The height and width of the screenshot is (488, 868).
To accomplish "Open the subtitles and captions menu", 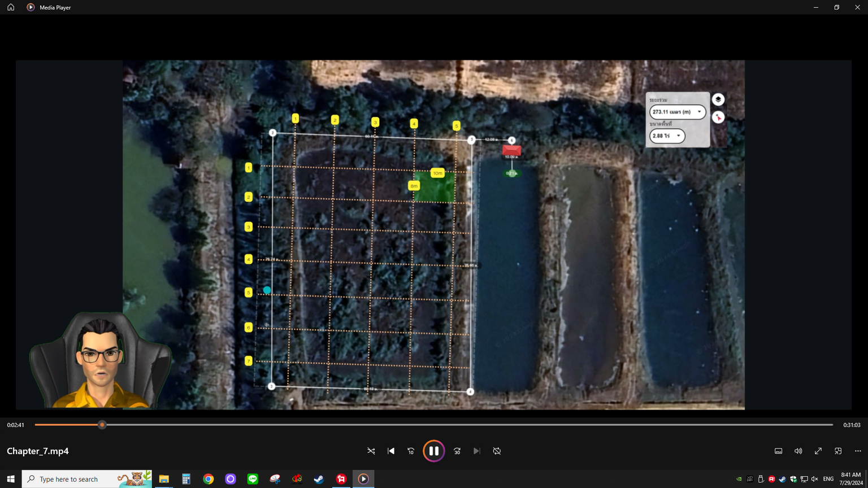I will (778, 451).
